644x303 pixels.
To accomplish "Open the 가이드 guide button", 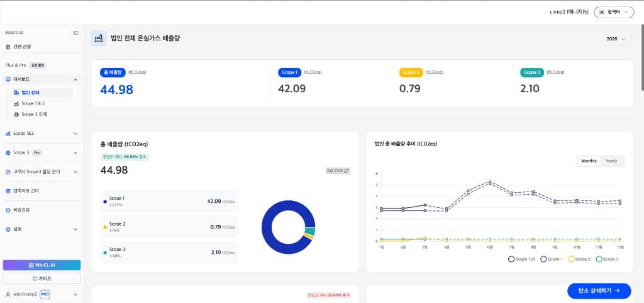I will (42, 278).
